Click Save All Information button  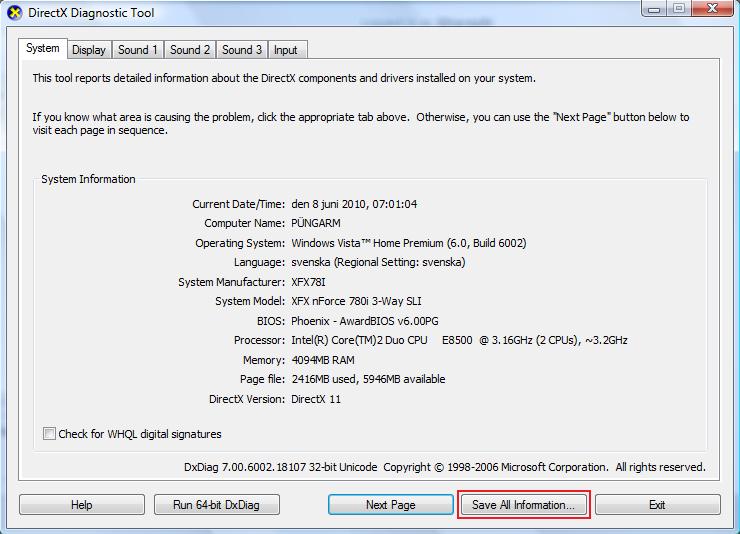point(523,505)
